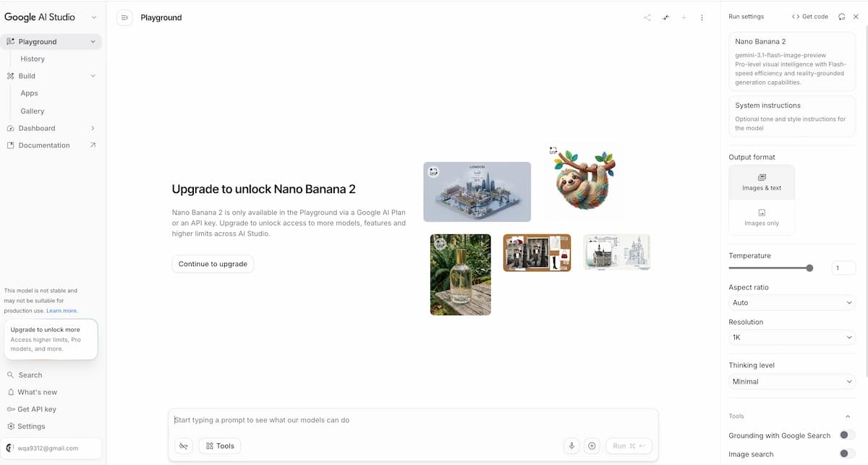Click the microphone voice input icon
The height and width of the screenshot is (465, 868).
571,446
